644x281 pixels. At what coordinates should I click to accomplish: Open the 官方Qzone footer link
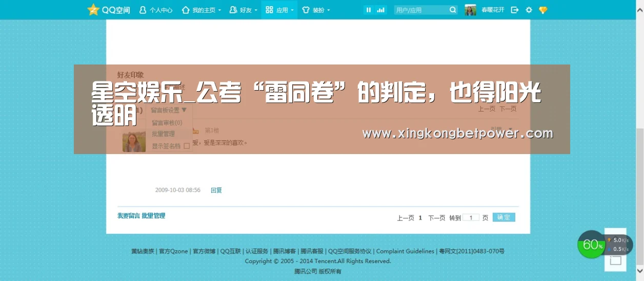click(x=173, y=251)
